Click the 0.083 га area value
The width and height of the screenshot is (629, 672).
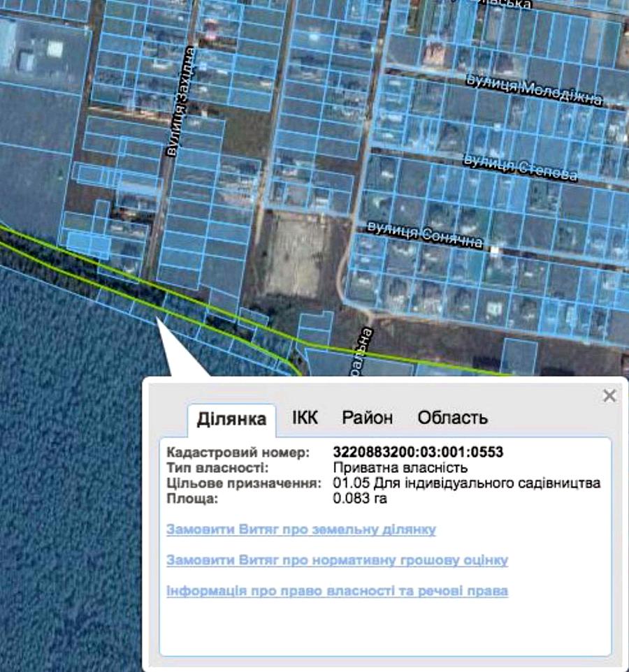[360, 499]
